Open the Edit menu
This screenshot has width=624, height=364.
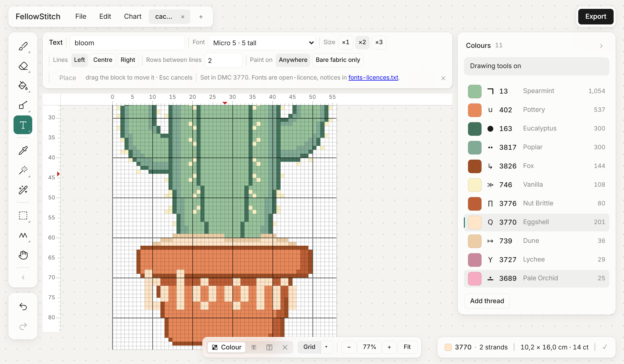click(105, 17)
